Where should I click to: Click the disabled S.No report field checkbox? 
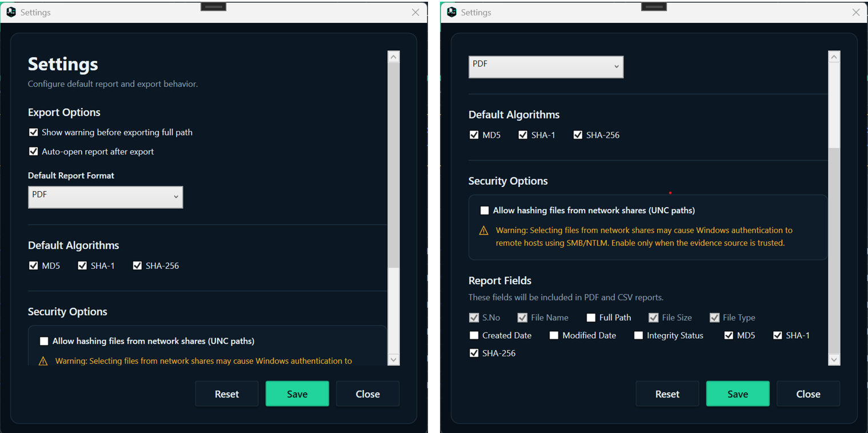coord(474,317)
